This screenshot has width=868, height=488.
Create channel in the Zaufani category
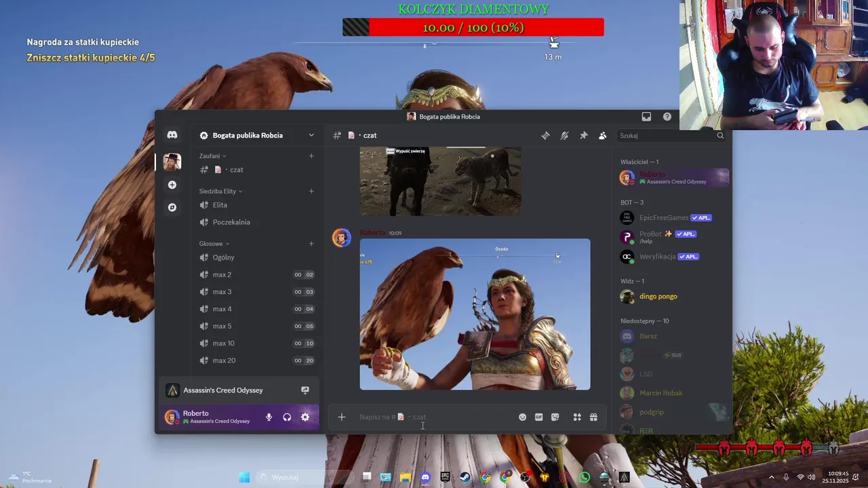(x=311, y=156)
